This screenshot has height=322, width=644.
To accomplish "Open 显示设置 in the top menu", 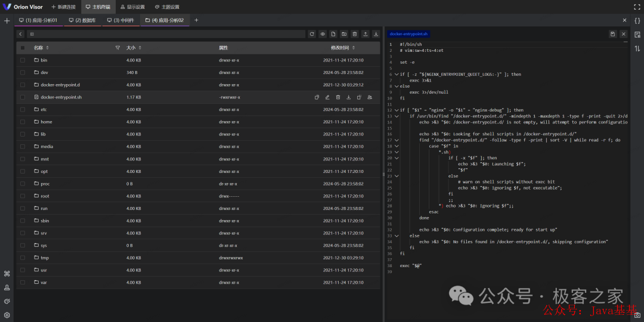I will [132, 7].
